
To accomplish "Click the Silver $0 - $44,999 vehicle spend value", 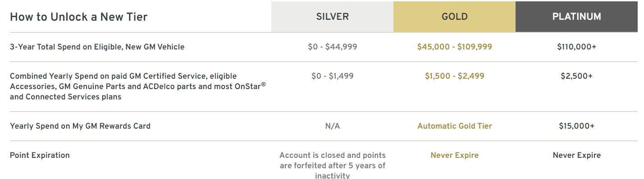I will [x=333, y=47].
